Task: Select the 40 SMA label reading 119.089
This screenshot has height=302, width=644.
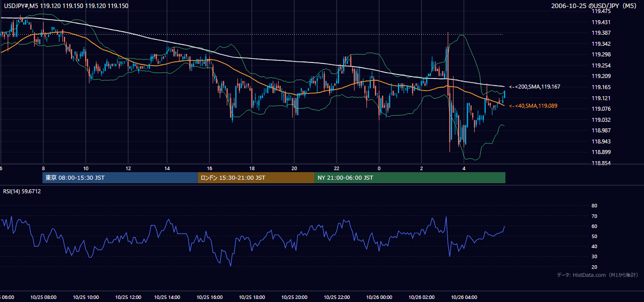Action: click(533, 106)
